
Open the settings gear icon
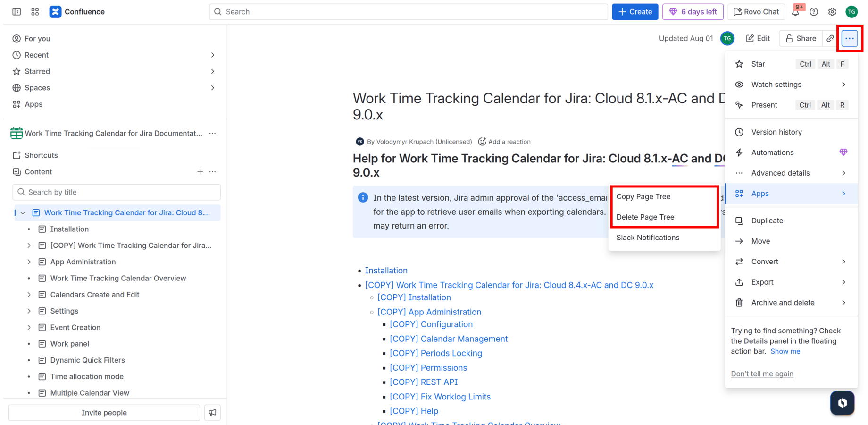832,12
